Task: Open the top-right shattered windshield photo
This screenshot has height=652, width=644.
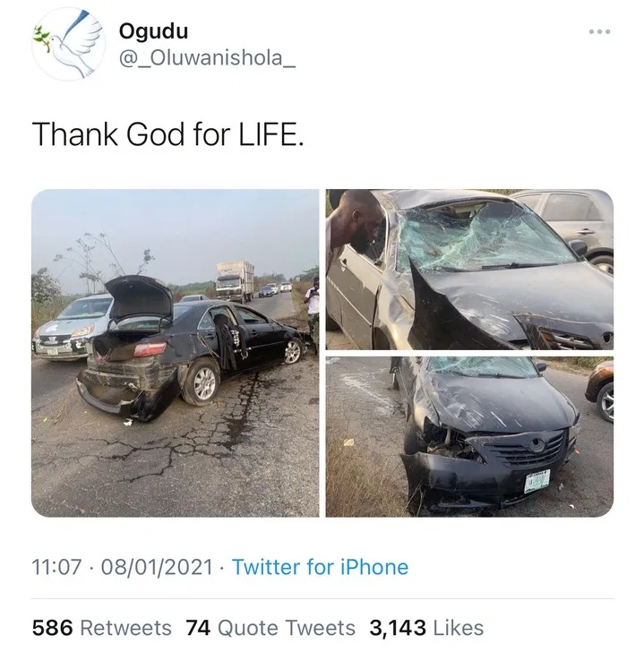Action: tap(469, 270)
